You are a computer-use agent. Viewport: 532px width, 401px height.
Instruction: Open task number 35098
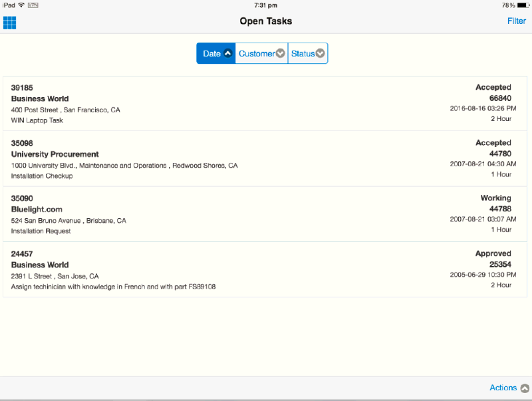click(x=22, y=143)
